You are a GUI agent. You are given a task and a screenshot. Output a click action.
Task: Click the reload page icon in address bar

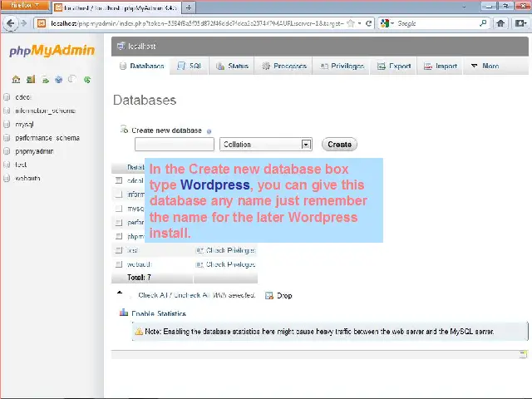tap(368, 23)
